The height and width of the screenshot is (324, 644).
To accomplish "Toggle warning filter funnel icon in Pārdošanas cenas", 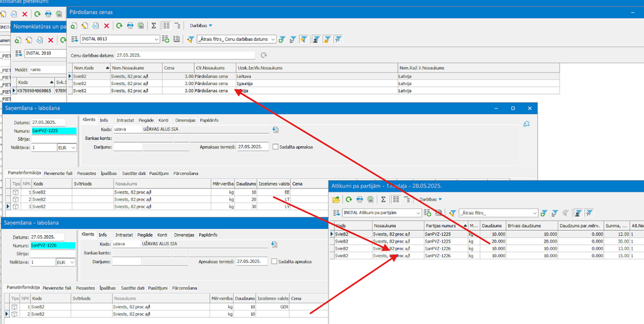I will point(327,39).
